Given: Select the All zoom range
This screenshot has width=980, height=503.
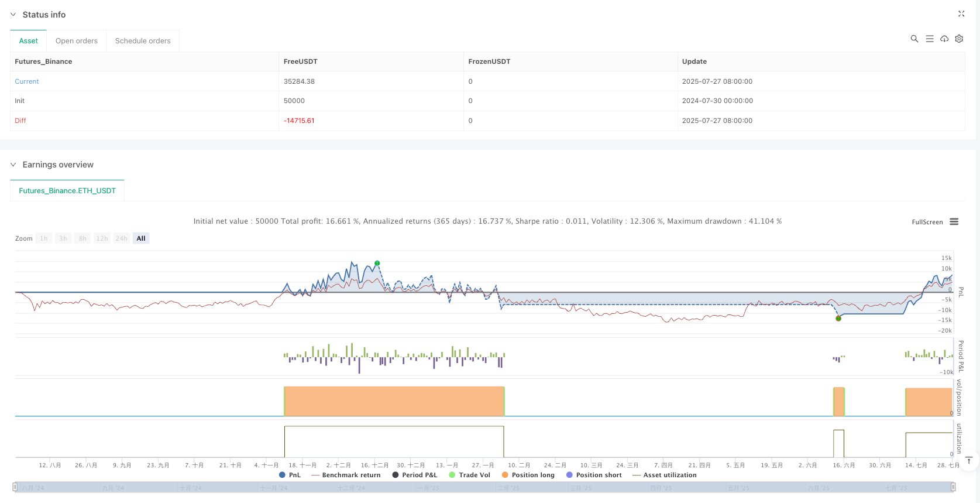Looking at the screenshot, I should pos(140,238).
